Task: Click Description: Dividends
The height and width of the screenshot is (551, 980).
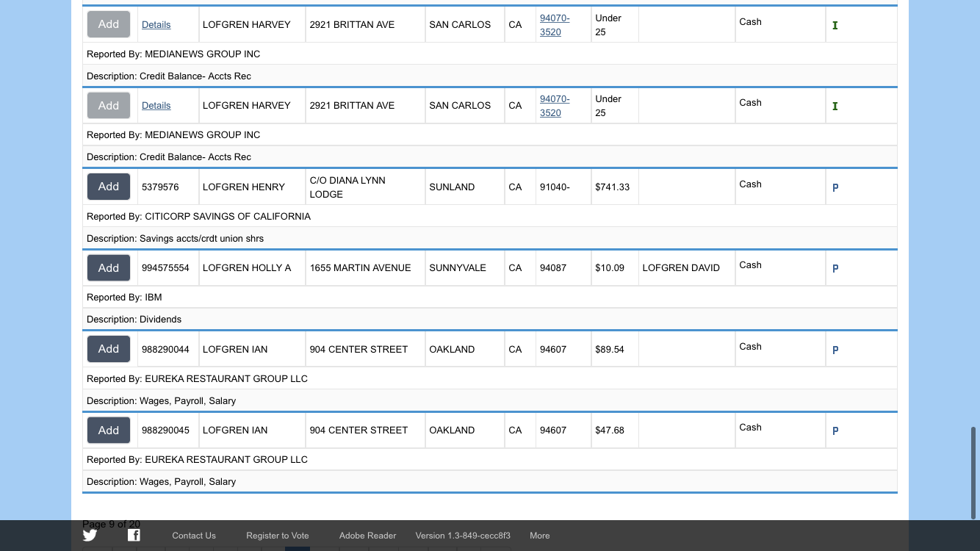Action: (x=134, y=320)
